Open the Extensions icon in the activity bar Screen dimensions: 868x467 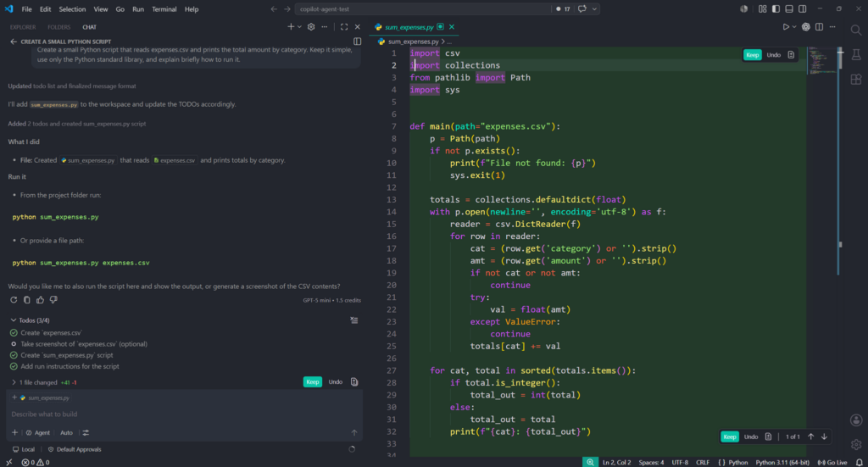[x=856, y=79]
